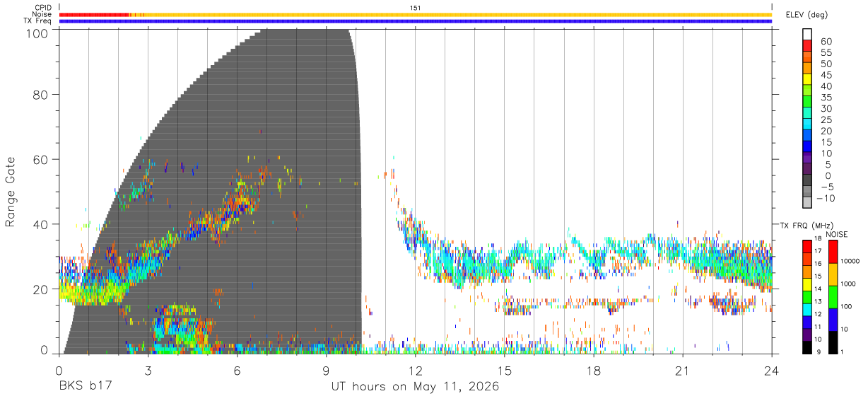Click the green swatch in the ELEV scale
This screenshot has width=868, height=401.
(807, 101)
